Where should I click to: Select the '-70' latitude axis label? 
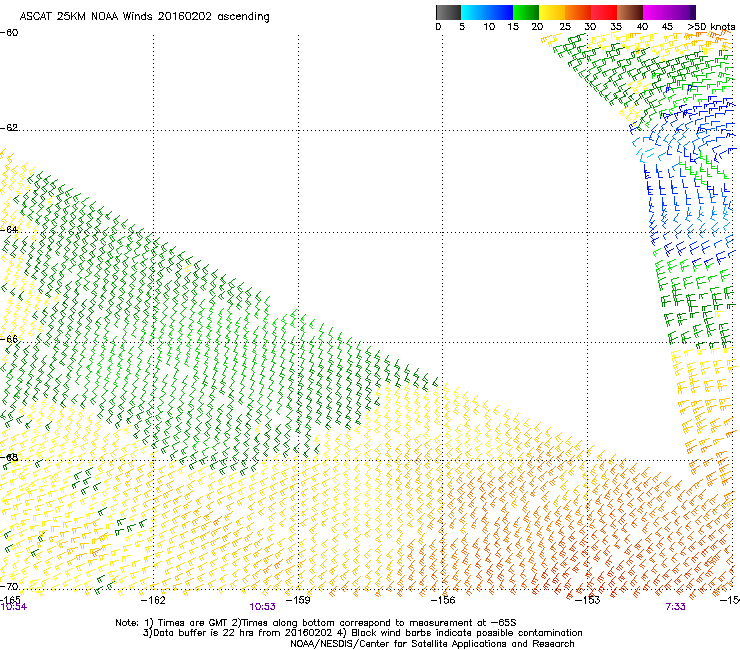(x=9, y=587)
